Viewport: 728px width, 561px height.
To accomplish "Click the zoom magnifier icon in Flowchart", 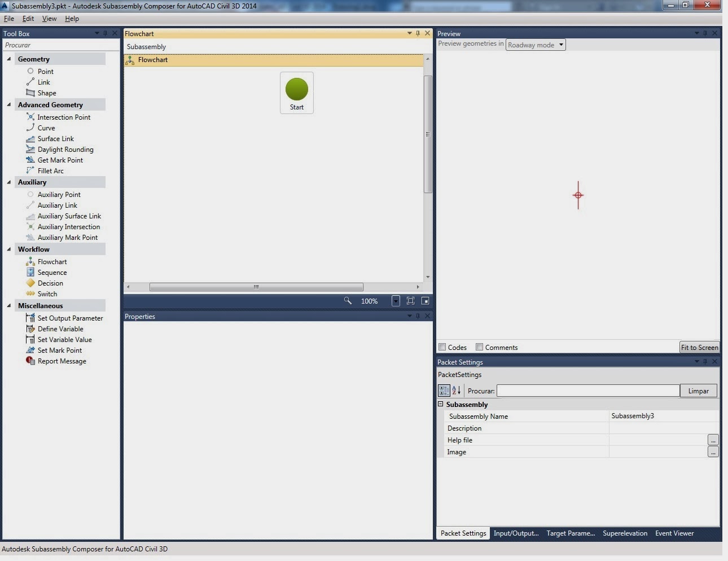I will click(x=348, y=301).
